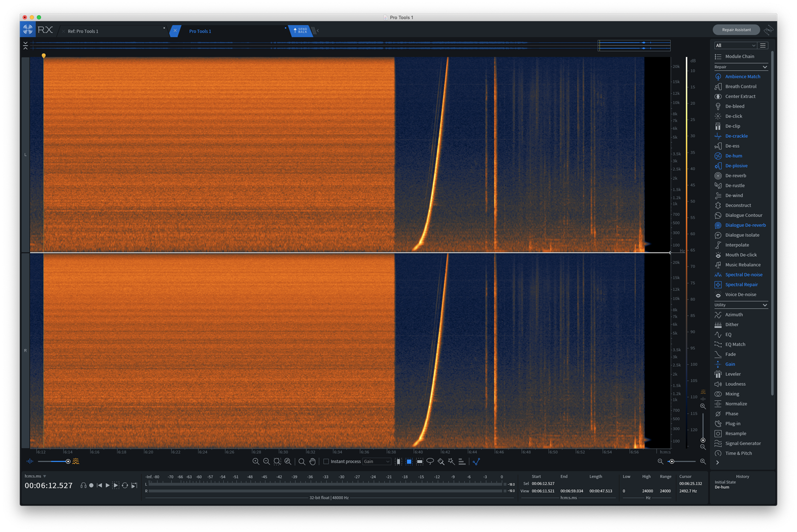The width and height of the screenshot is (797, 532).
Task: Open the Spectral Repair module
Action: pos(741,285)
